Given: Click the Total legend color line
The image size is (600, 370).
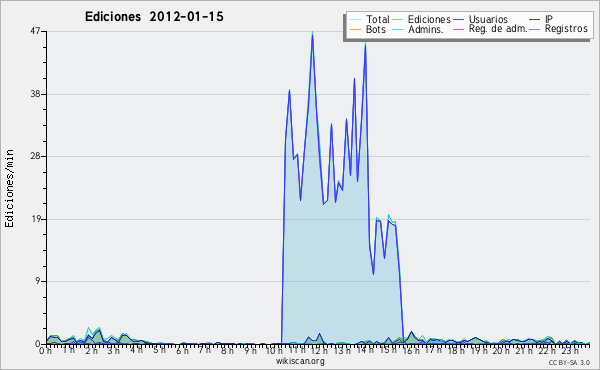Looking at the screenshot, I should (x=355, y=19).
